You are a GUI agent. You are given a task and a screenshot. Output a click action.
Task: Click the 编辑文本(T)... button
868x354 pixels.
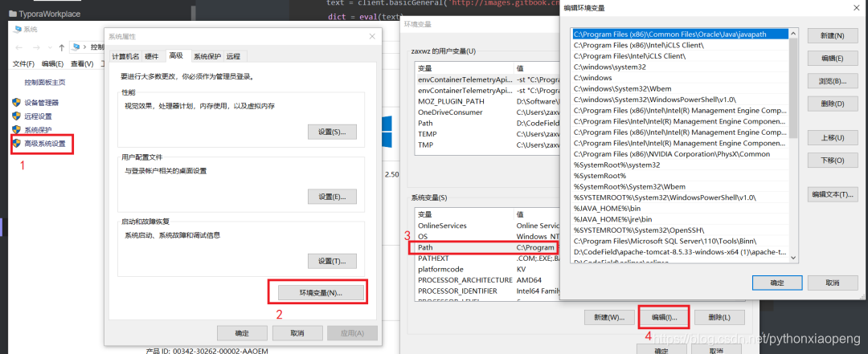832,194
